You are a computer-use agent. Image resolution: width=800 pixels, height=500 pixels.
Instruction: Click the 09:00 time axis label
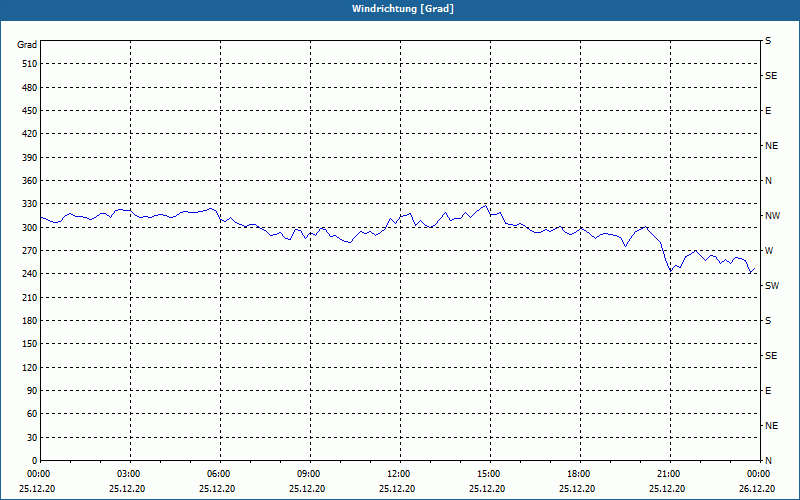click(x=310, y=474)
